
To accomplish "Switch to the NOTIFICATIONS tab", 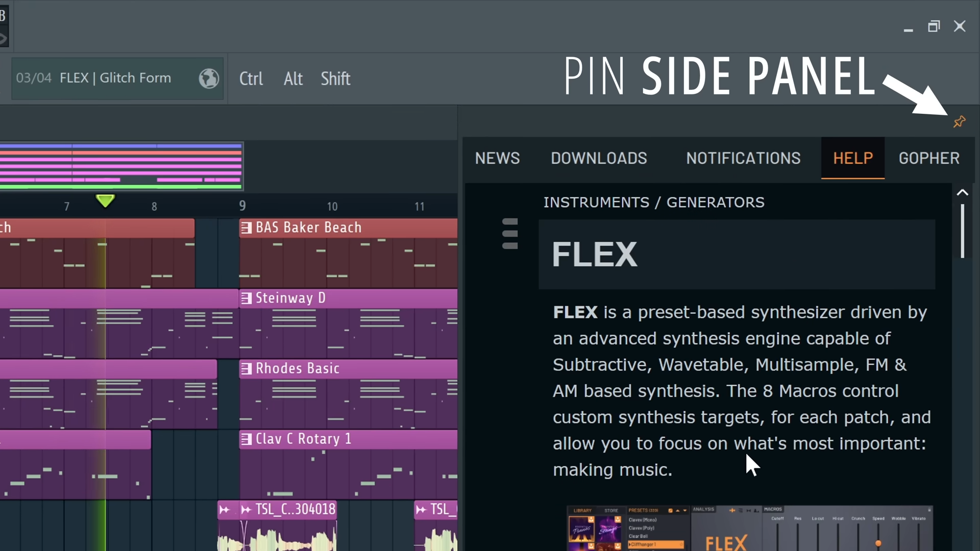I will tap(743, 158).
